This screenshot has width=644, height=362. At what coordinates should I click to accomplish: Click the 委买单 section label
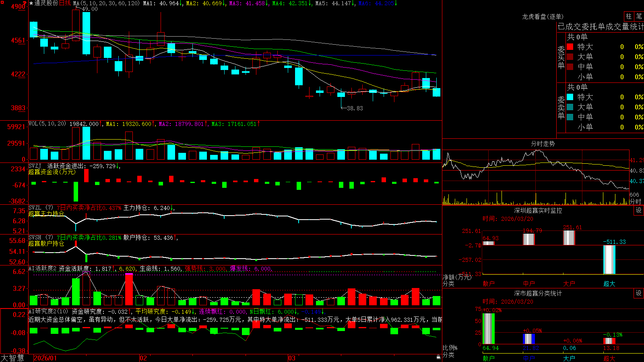click(x=561, y=57)
